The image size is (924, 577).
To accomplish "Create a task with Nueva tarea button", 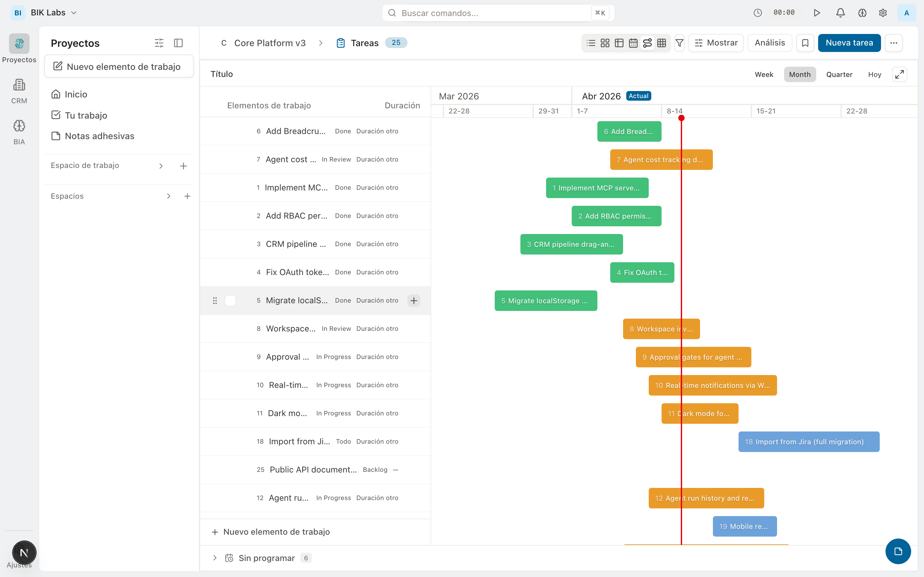I will (x=849, y=43).
